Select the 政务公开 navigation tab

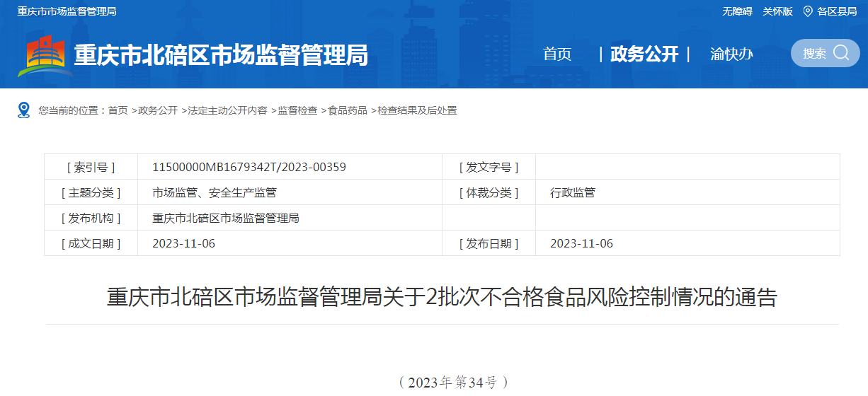[x=644, y=54]
